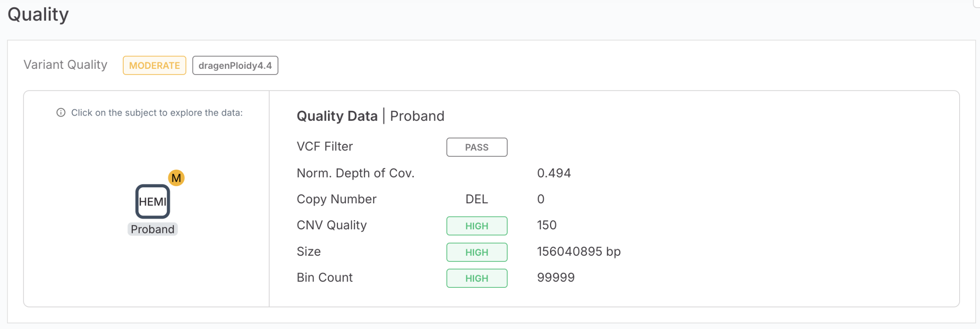Click the VCF Filter row label
This screenshot has height=329, width=980.
tap(324, 146)
